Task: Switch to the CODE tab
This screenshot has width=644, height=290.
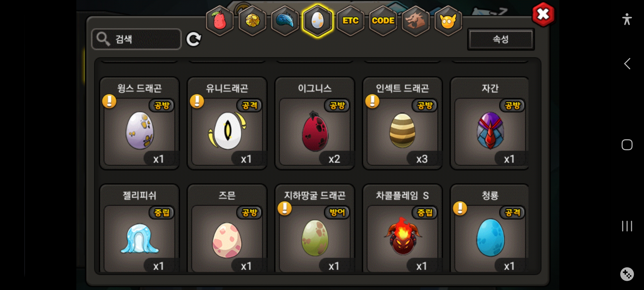Action: click(383, 21)
